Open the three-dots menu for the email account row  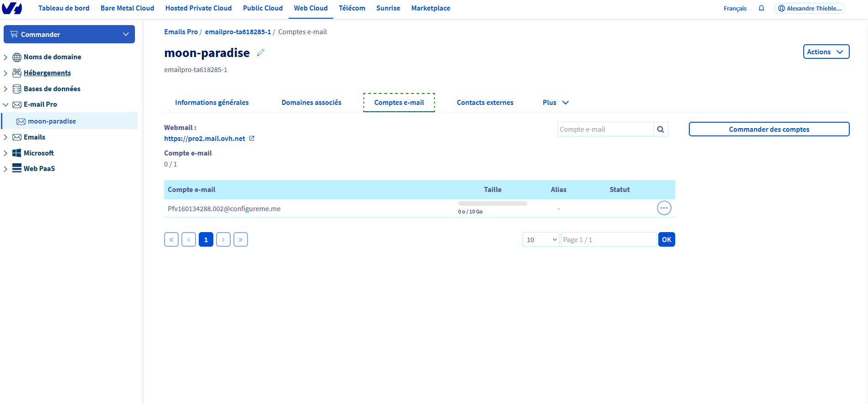tap(664, 208)
